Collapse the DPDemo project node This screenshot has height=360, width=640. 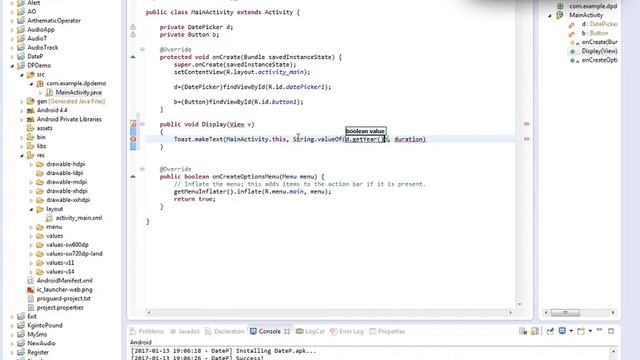point(12,66)
